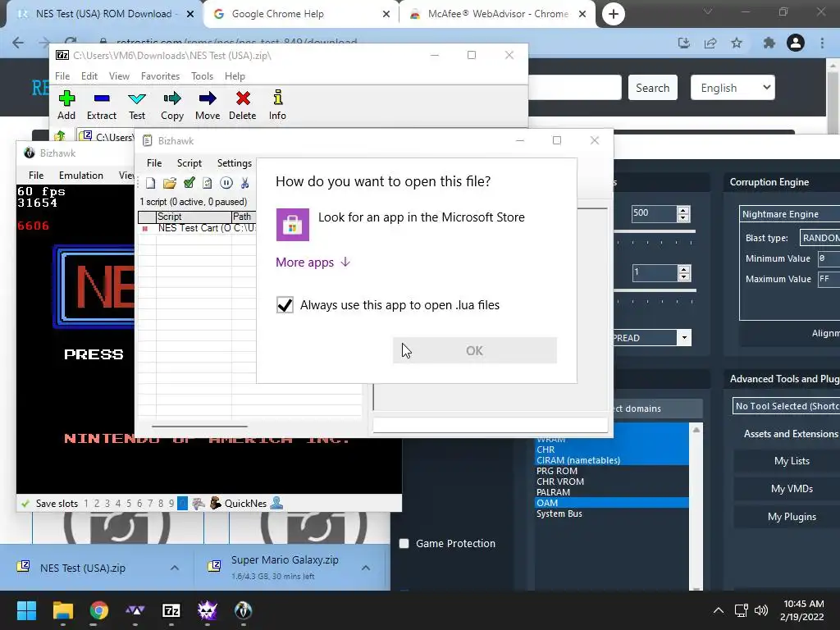Click the Toggle Script green checkmark icon
This screenshot has width=840, height=630.
coord(189,183)
